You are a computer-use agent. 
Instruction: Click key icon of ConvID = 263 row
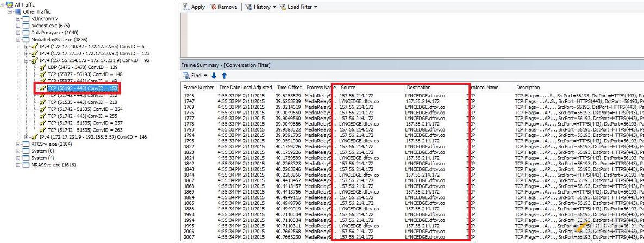pyautogui.click(x=43, y=130)
